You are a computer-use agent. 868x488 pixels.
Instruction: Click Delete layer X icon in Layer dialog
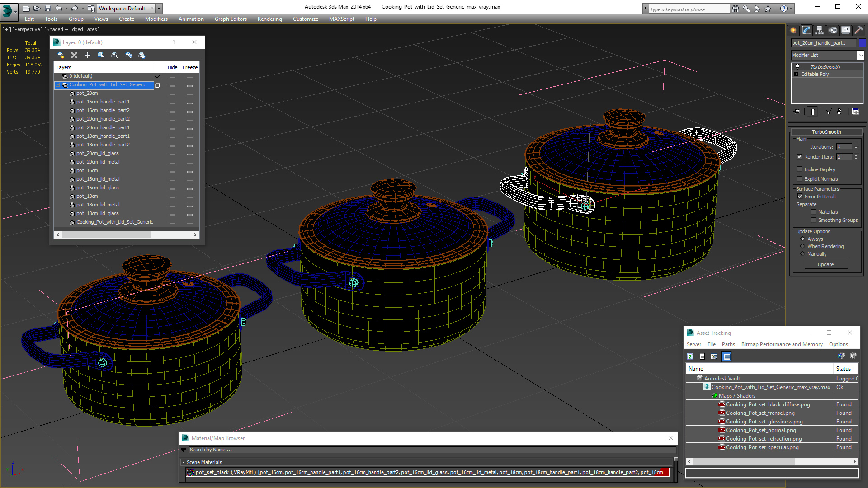pyautogui.click(x=74, y=55)
